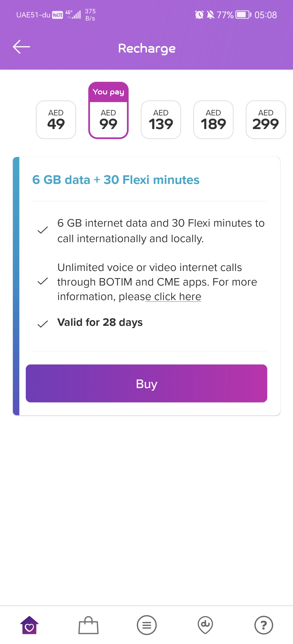Select the AED 49 recharge option
This screenshot has width=293, height=644.
[x=56, y=120]
